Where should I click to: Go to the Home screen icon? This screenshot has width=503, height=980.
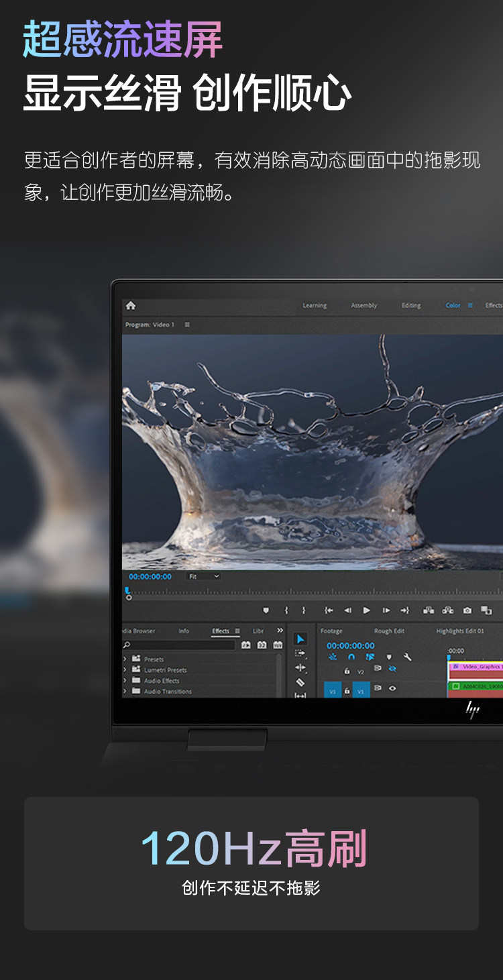131,305
